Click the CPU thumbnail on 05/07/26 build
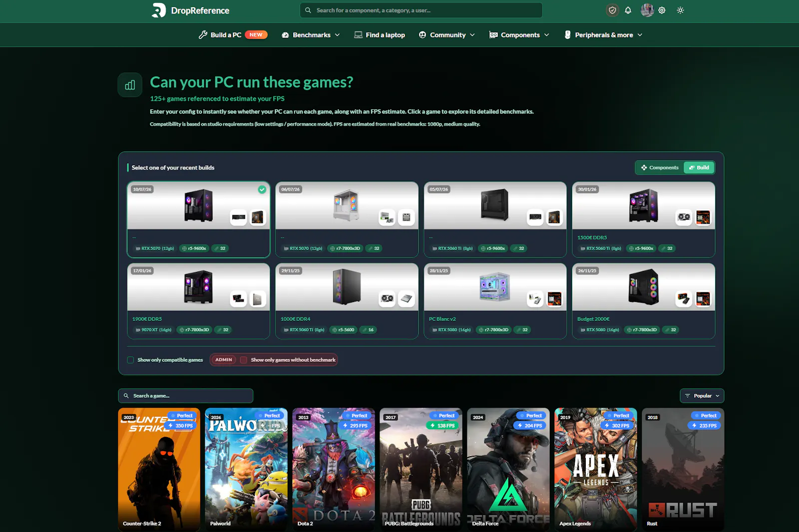Image resolution: width=799 pixels, height=532 pixels. tap(554, 217)
